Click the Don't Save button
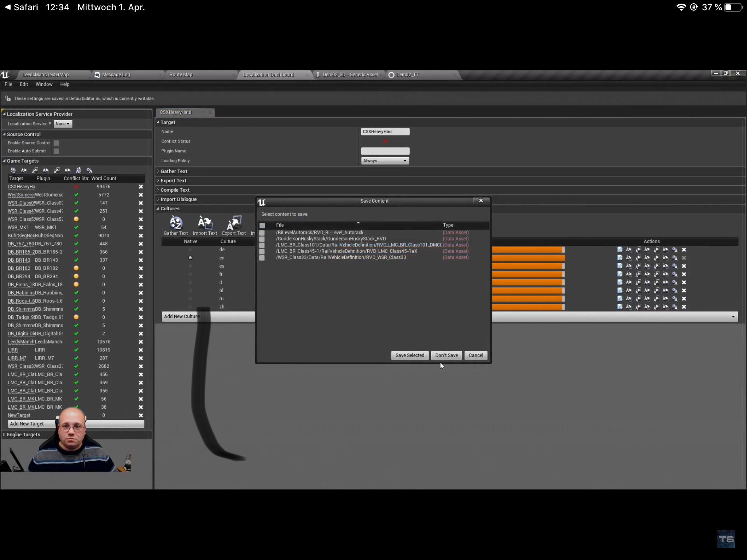The width and height of the screenshot is (747, 560). 446,355
